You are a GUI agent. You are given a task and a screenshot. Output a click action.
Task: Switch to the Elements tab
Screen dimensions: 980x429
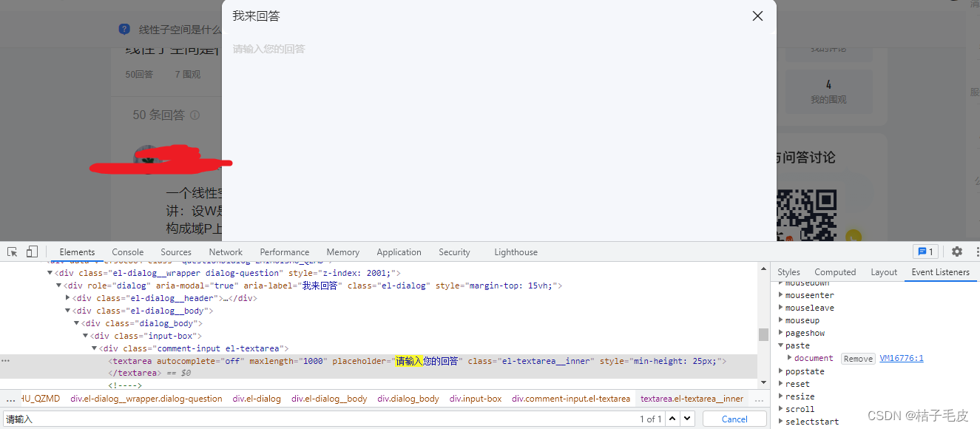click(x=77, y=252)
